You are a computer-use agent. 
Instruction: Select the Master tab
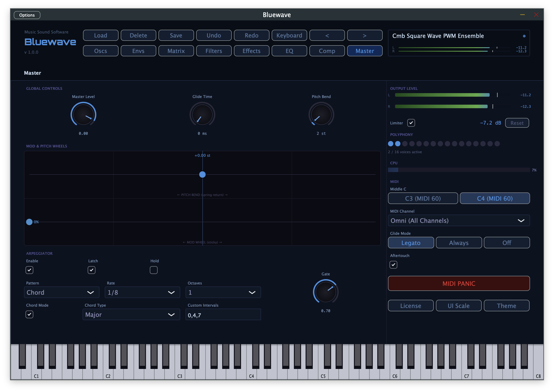pyautogui.click(x=365, y=51)
